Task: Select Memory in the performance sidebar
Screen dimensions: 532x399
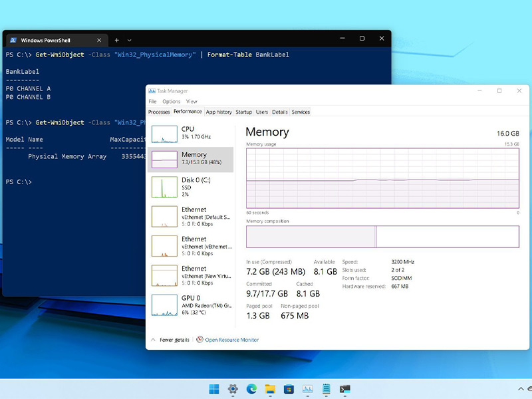Action: [x=191, y=160]
